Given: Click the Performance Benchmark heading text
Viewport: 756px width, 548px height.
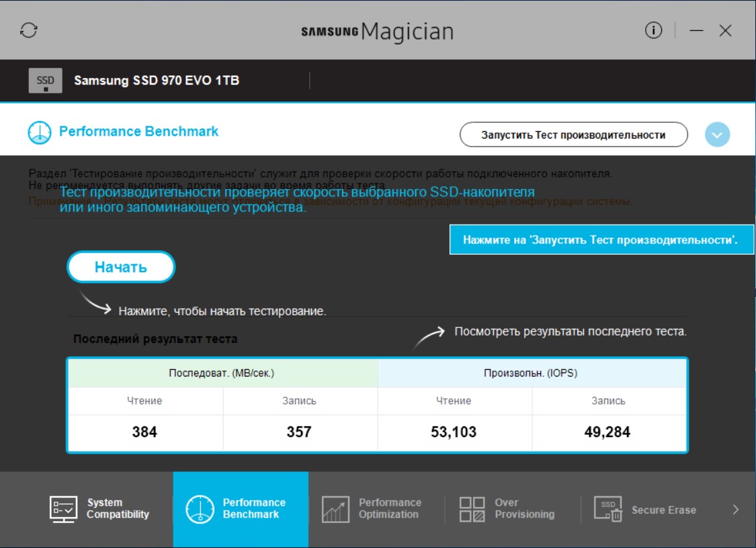Looking at the screenshot, I should (139, 131).
